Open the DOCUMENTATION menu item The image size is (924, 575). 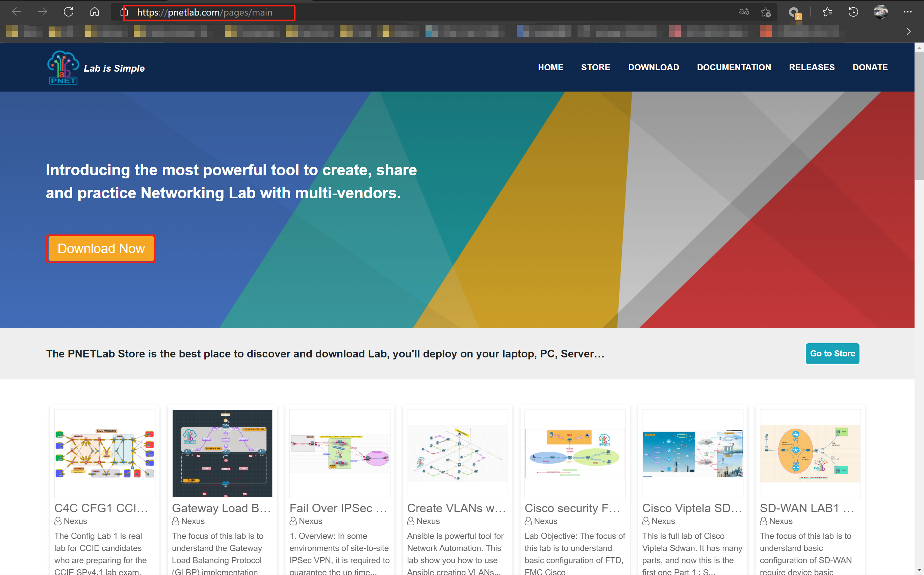(734, 67)
